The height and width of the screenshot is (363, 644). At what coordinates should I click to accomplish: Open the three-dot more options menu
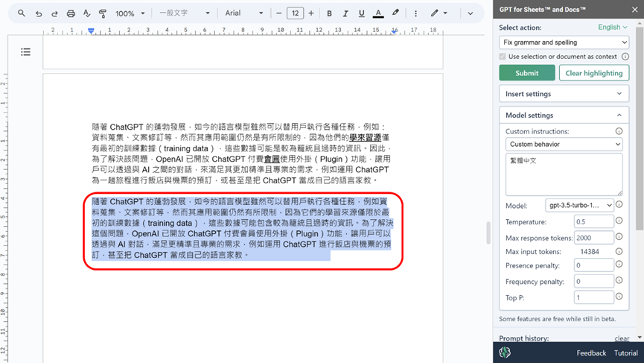tap(415, 13)
